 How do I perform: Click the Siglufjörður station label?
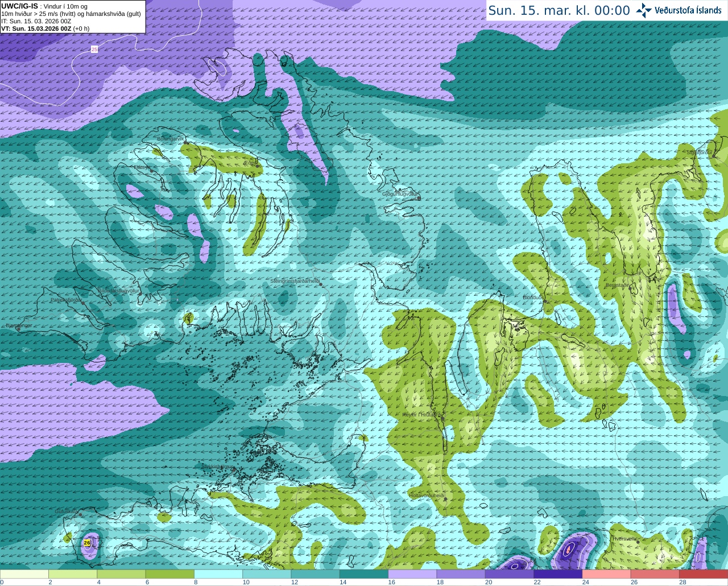pyautogui.click(x=700, y=152)
